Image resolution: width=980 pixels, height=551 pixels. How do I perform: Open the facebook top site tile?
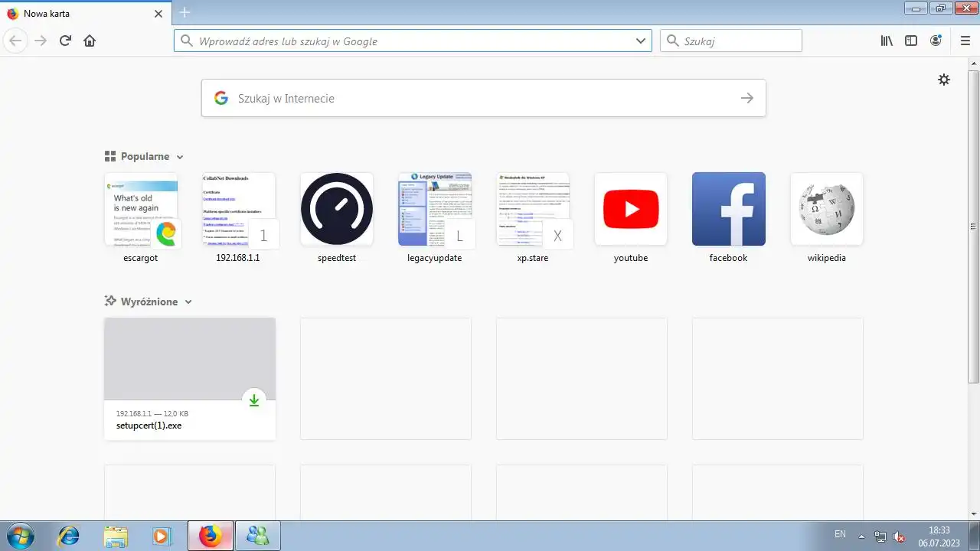[728, 217]
